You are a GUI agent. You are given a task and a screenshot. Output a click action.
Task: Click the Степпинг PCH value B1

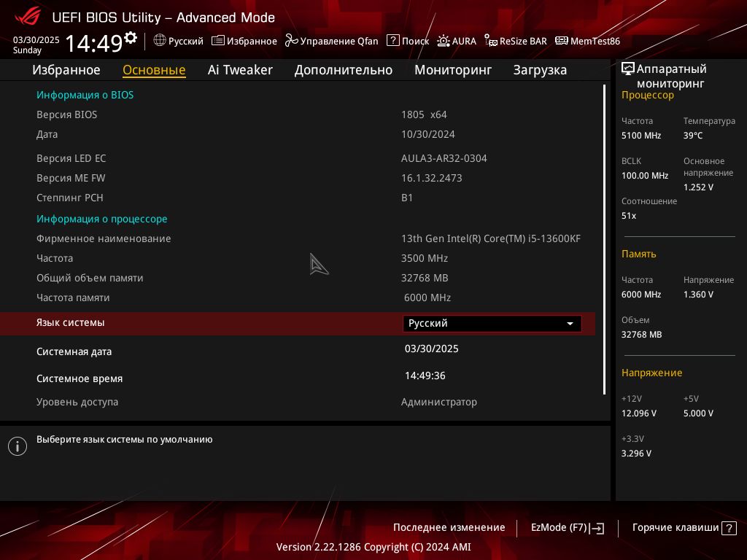[407, 198]
